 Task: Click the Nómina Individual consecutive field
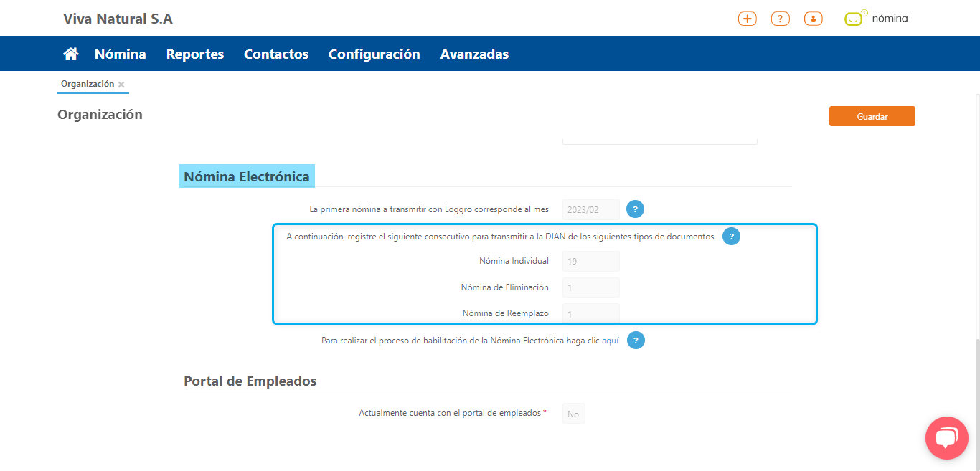coord(590,261)
